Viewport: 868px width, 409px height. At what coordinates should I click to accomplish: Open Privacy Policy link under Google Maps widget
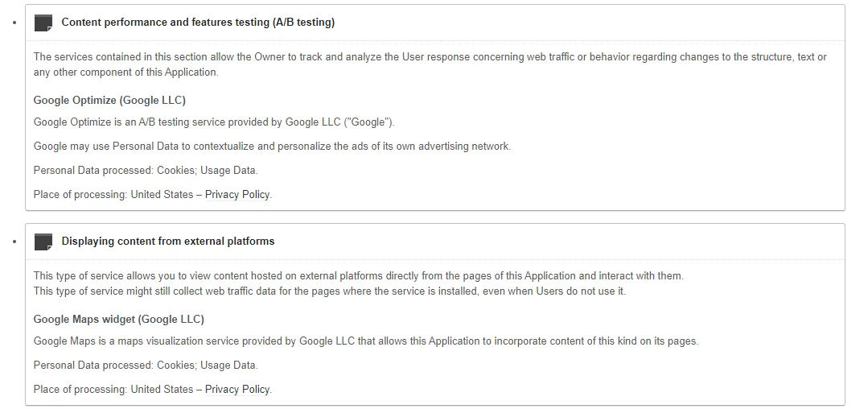(237, 389)
